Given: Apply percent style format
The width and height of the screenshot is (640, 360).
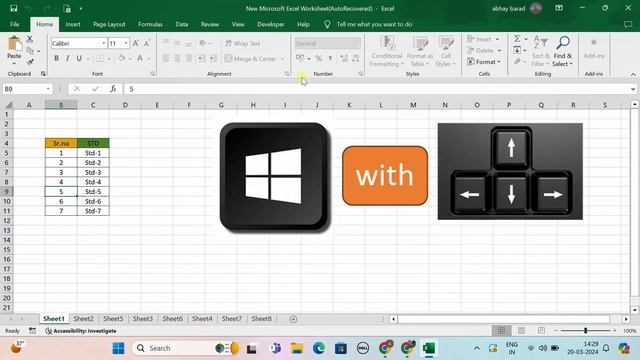Looking at the screenshot, I should pyautogui.click(x=319, y=58).
